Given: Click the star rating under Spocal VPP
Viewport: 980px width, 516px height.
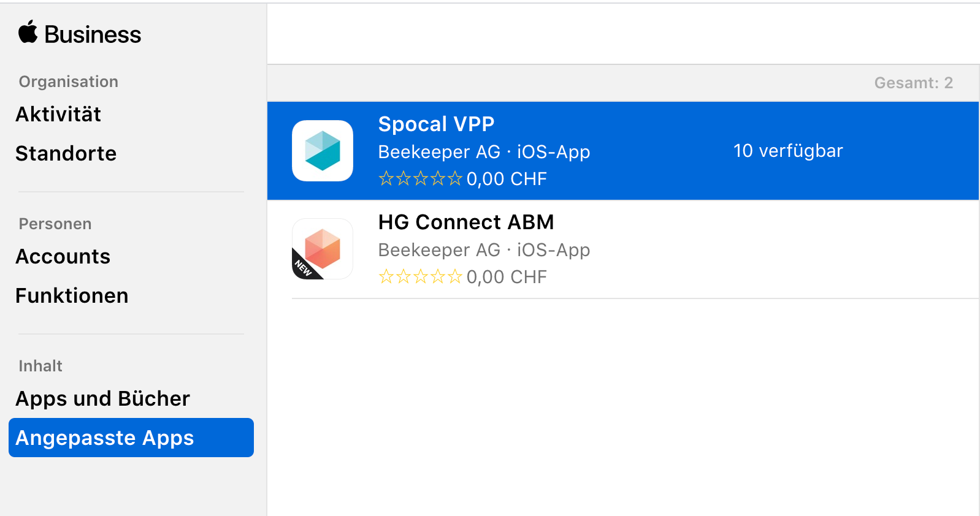Looking at the screenshot, I should tap(420, 178).
